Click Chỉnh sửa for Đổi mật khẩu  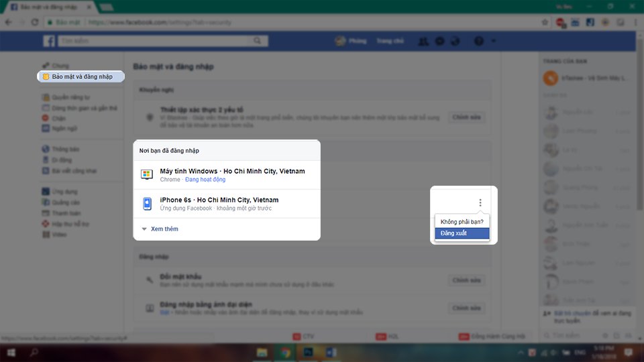coord(466,280)
